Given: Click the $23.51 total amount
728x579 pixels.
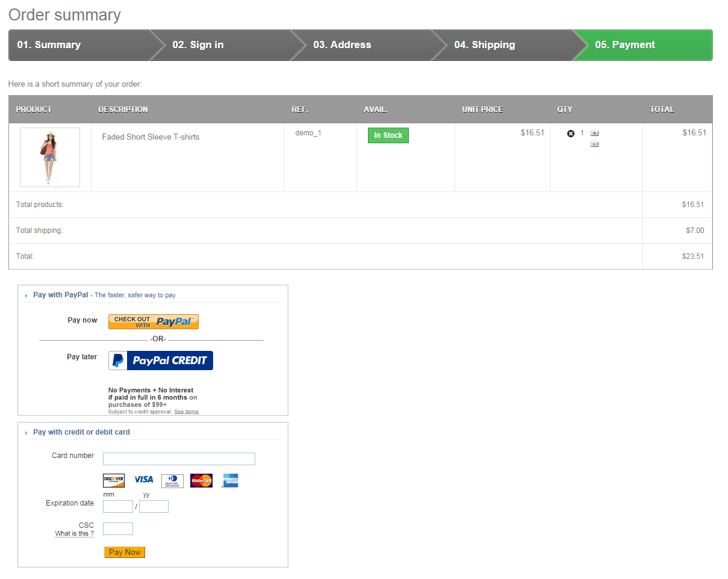Looking at the screenshot, I should [693, 256].
